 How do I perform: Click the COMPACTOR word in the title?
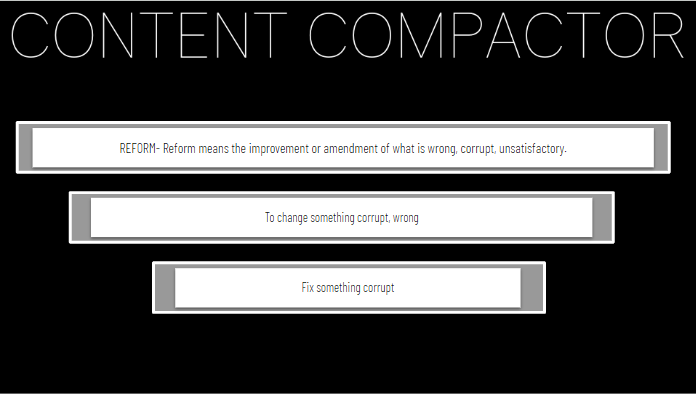click(x=496, y=35)
